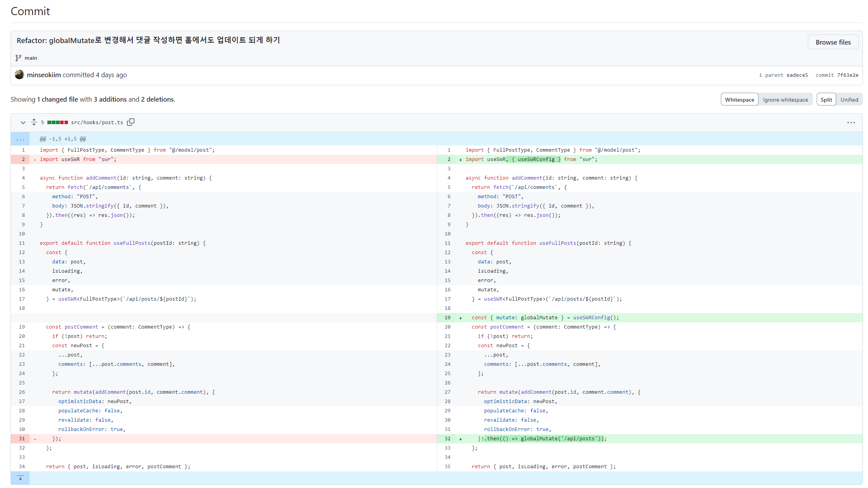Expand all lines with the arrows icon
This screenshot has height=488, width=868.
pos(34,122)
